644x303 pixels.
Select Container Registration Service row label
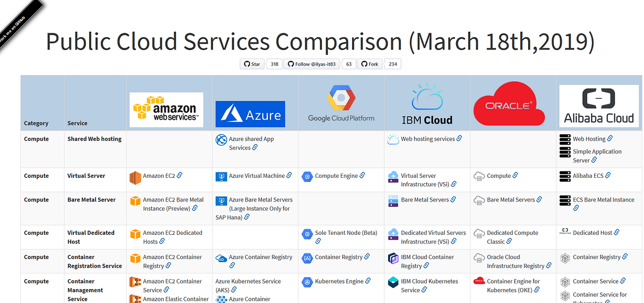click(94, 261)
